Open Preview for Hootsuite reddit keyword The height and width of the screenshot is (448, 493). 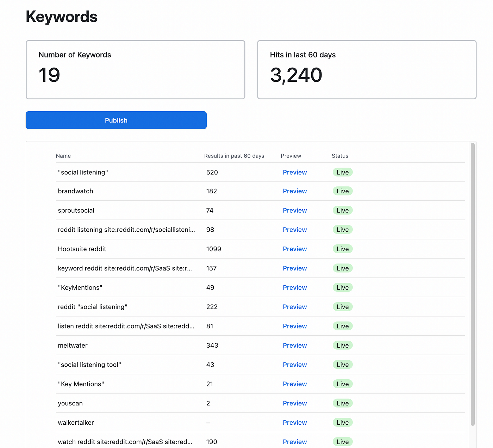pos(295,249)
